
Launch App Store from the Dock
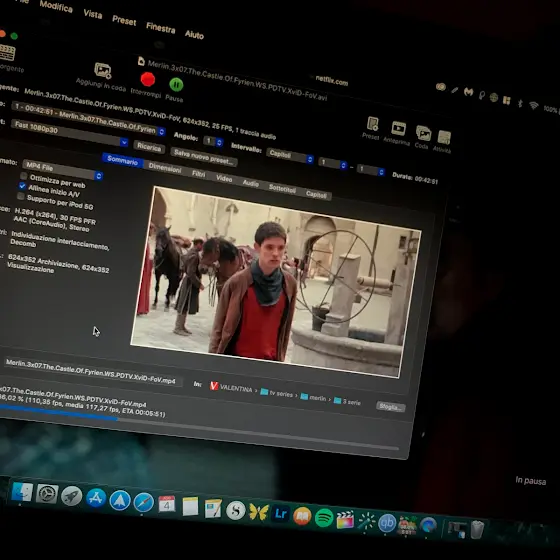tap(96, 498)
